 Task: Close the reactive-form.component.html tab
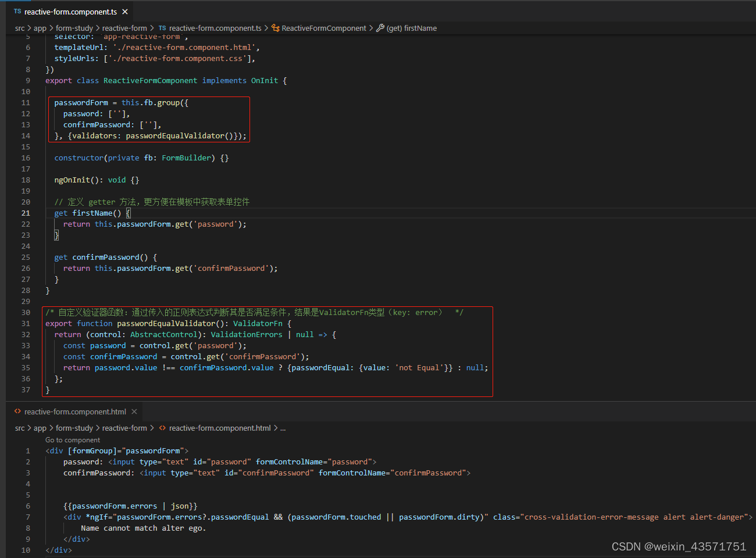click(x=134, y=412)
